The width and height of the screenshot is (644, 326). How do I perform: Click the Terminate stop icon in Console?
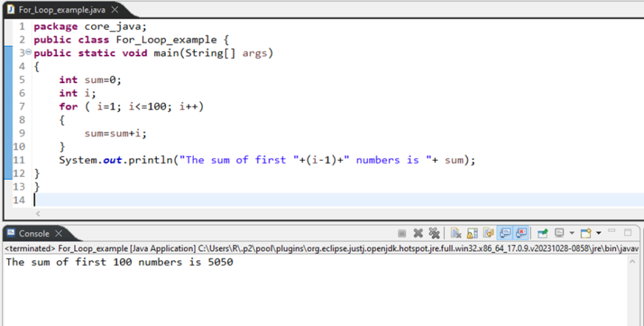click(402, 233)
